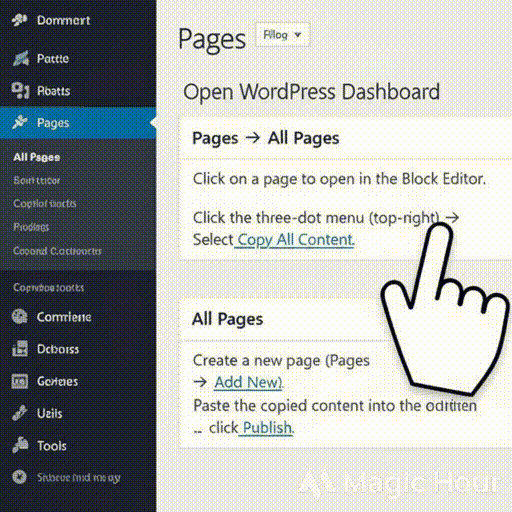Open the Pattte menu item
This screenshot has height=512, width=512.
coord(78,59)
